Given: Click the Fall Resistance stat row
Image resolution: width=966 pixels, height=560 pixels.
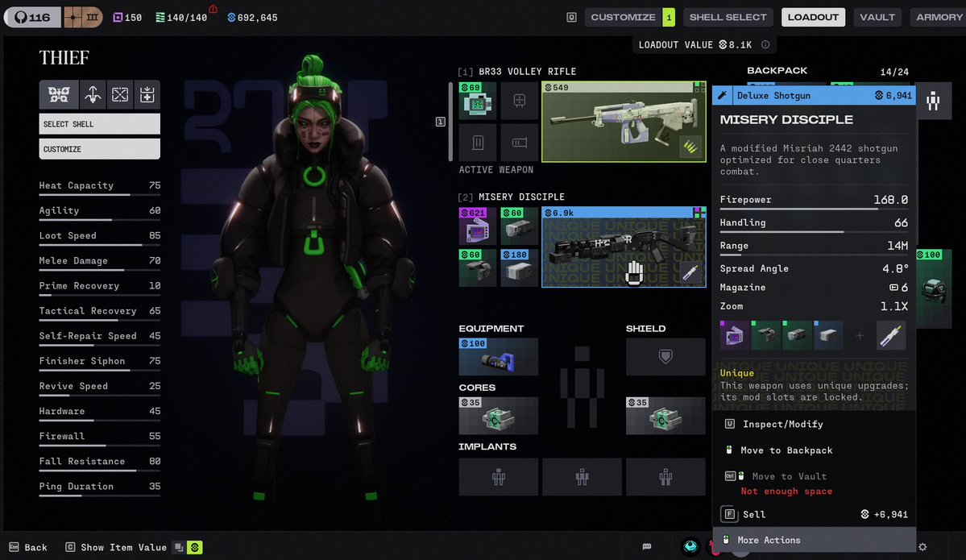Looking at the screenshot, I should click(100, 463).
